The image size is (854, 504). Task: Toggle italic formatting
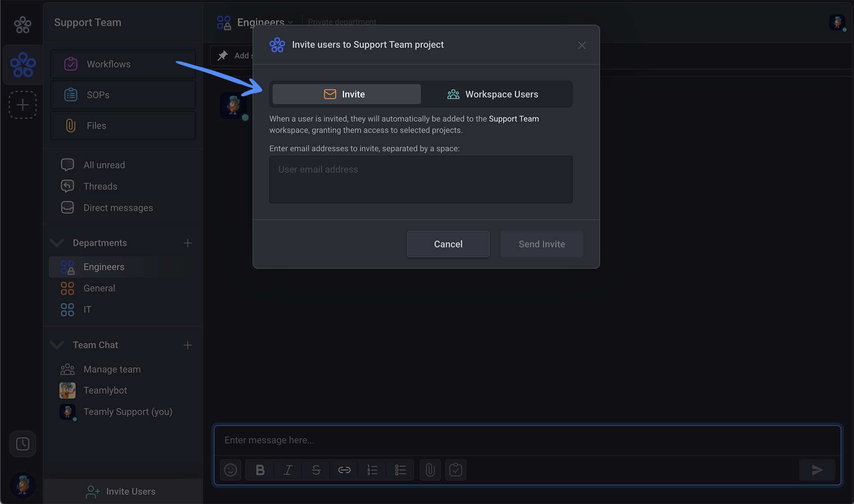point(288,470)
